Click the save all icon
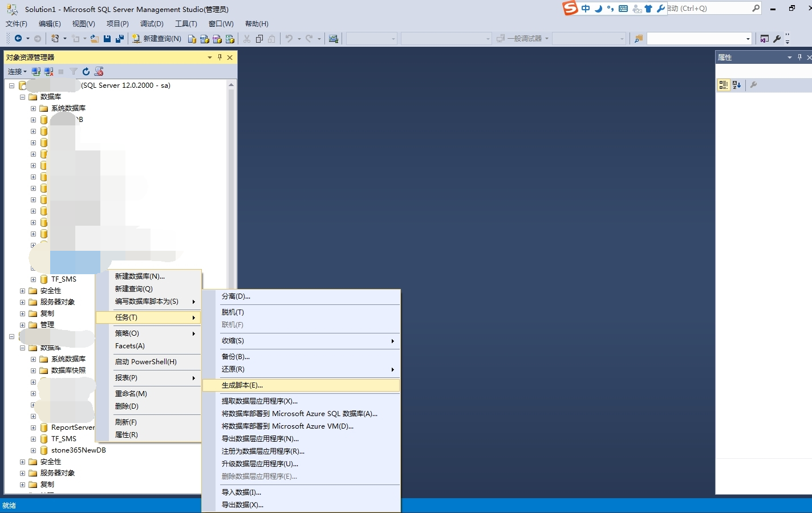Viewport: 812px width, 513px height. [x=120, y=39]
